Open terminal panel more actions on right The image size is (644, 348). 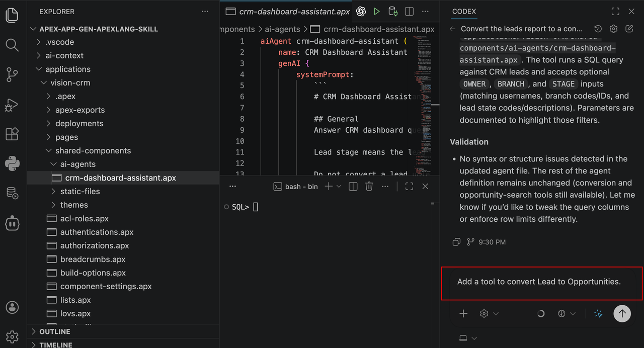pos(385,187)
